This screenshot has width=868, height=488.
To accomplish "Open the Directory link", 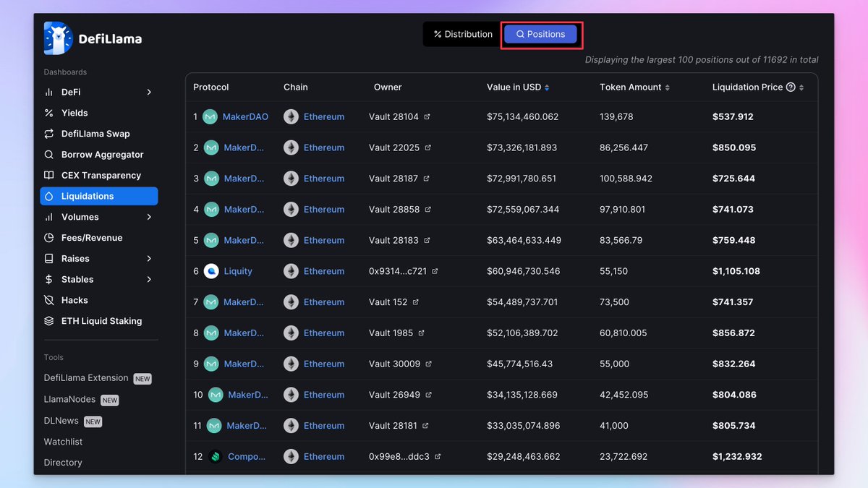I will point(63,463).
